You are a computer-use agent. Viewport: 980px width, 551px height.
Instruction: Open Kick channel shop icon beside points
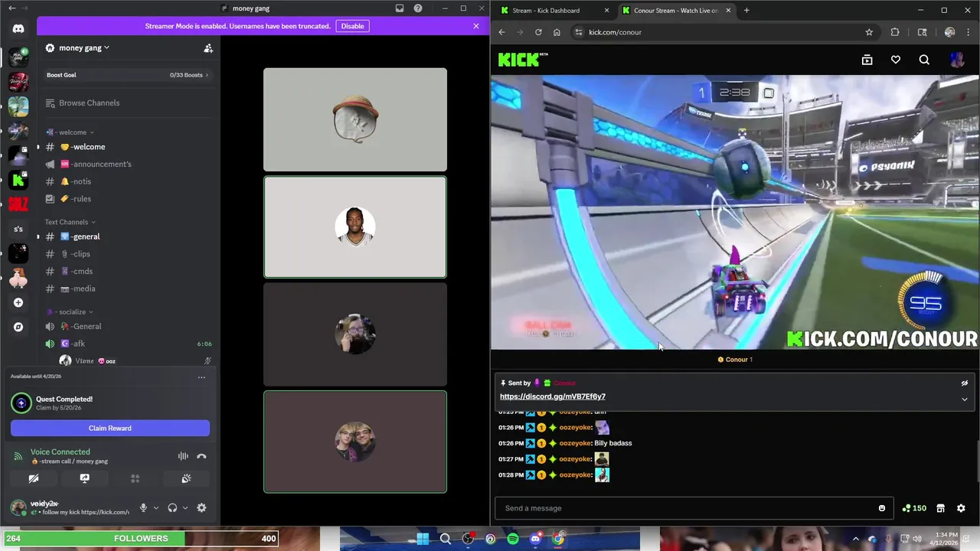pos(940,508)
